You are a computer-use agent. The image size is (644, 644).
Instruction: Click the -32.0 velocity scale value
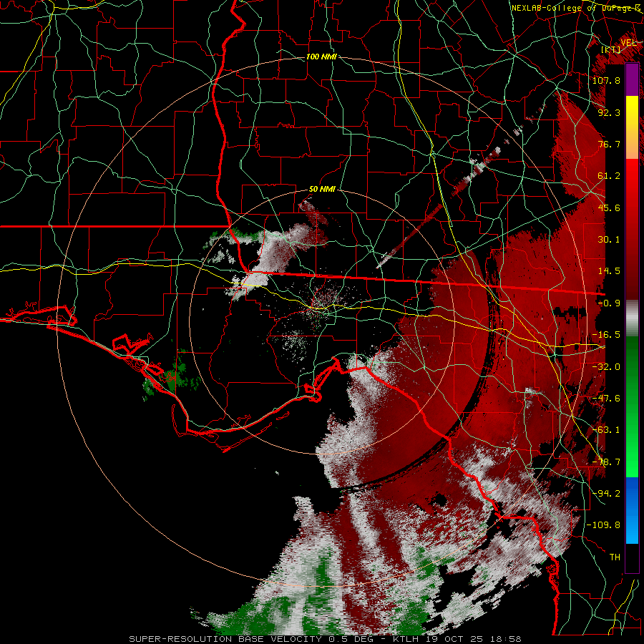[x=606, y=367]
